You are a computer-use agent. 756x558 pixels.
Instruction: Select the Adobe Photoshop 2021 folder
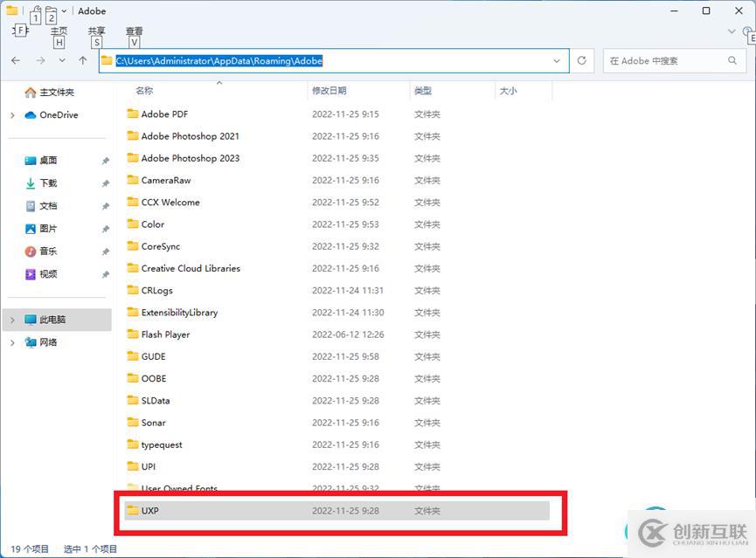tap(190, 136)
